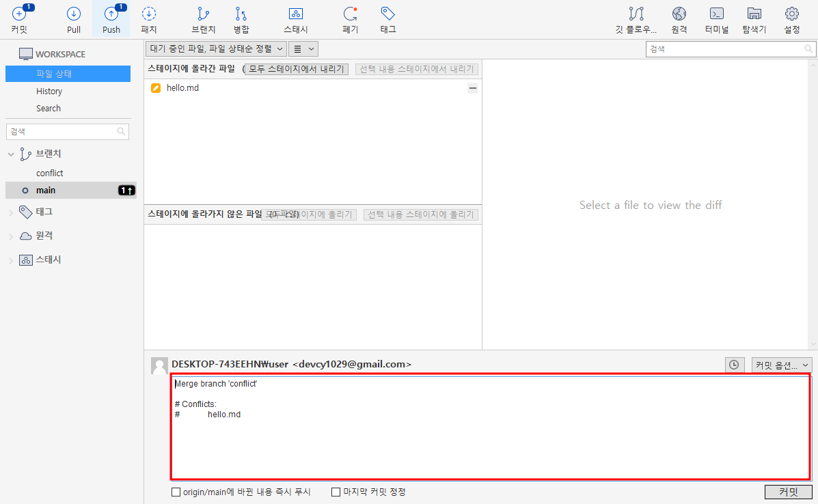Click the 폐기 (Discard) toolbar icon

coord(350,14)
